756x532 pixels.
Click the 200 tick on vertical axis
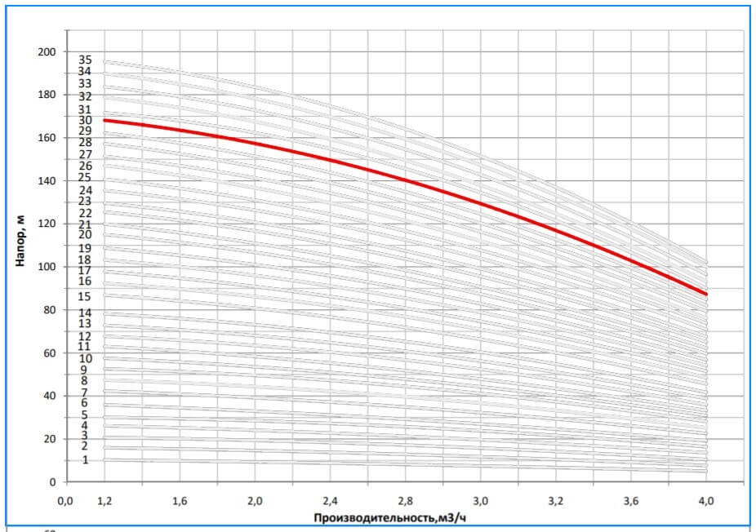pos(47,51)
